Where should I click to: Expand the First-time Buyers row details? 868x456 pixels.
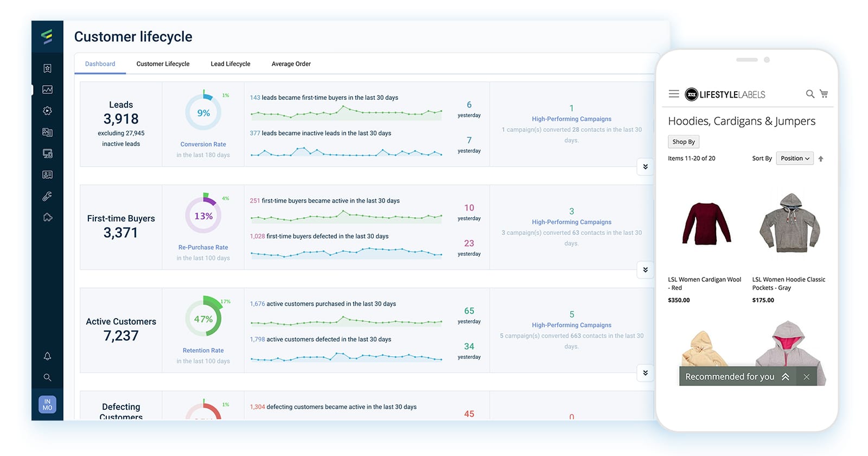[645, 270]
